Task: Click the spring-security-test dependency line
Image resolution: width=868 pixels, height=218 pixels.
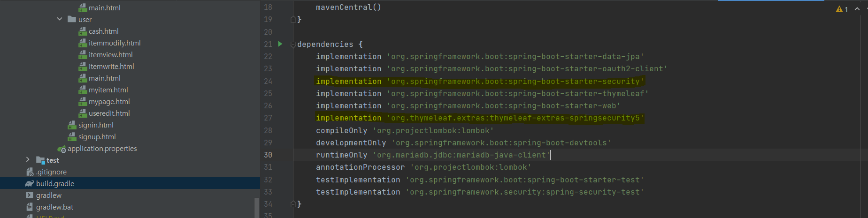Action: click(x=480, y=192)
